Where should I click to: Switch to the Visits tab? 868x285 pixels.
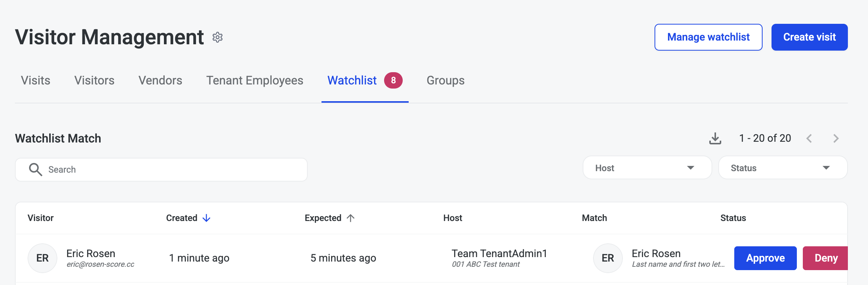pos(35,80)
